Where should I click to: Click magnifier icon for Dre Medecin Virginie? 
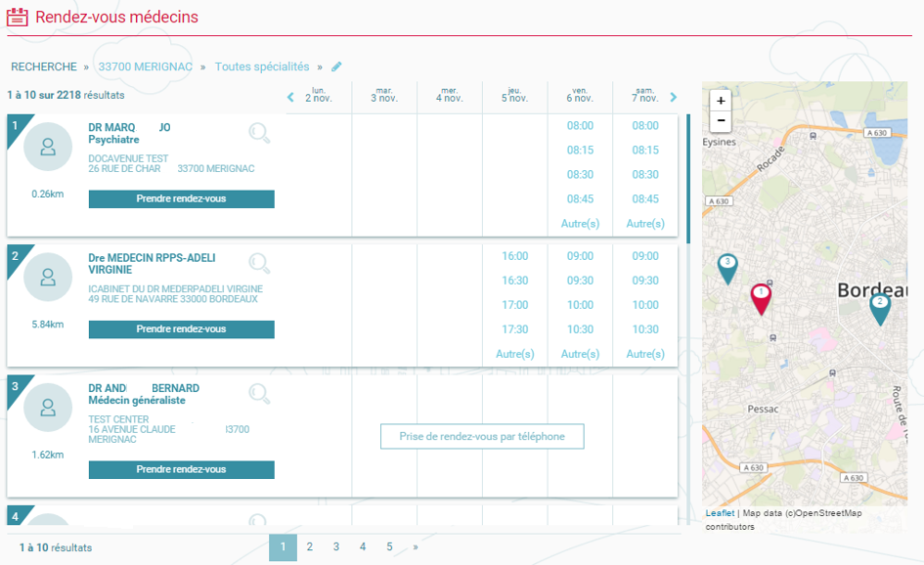point(259,262)
